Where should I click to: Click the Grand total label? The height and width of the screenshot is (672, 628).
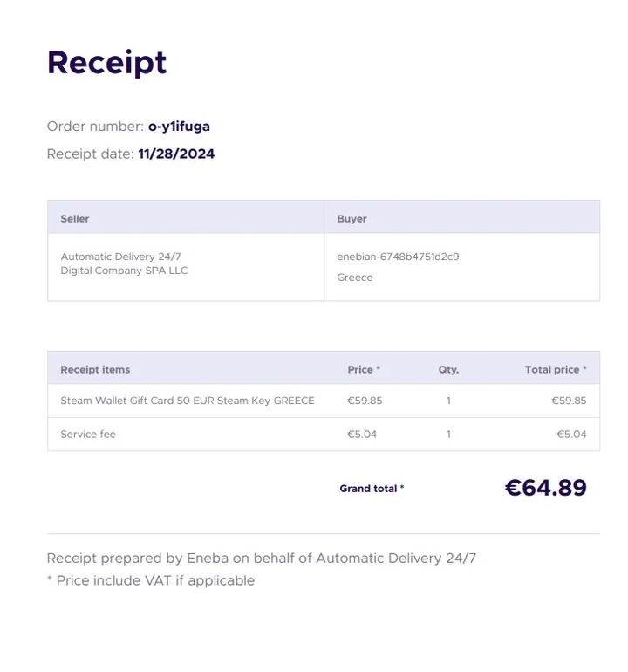click(x=372, y=489)
